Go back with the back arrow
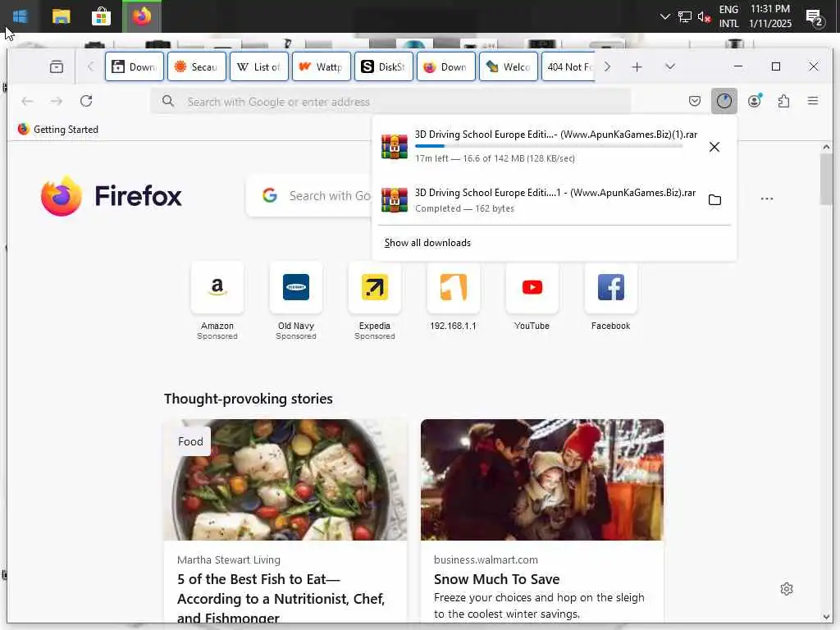This screenshot has height=630, width=840. (27, 101)
